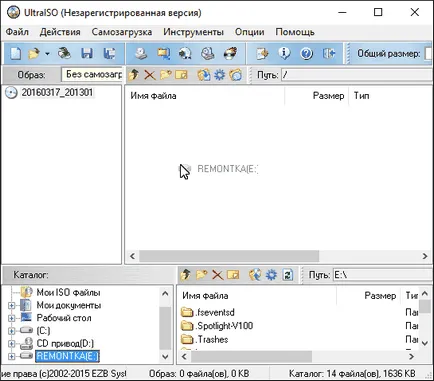Click the document-with-arrow icon left of the info icon

pyautogui.click(x=262, y=53)
